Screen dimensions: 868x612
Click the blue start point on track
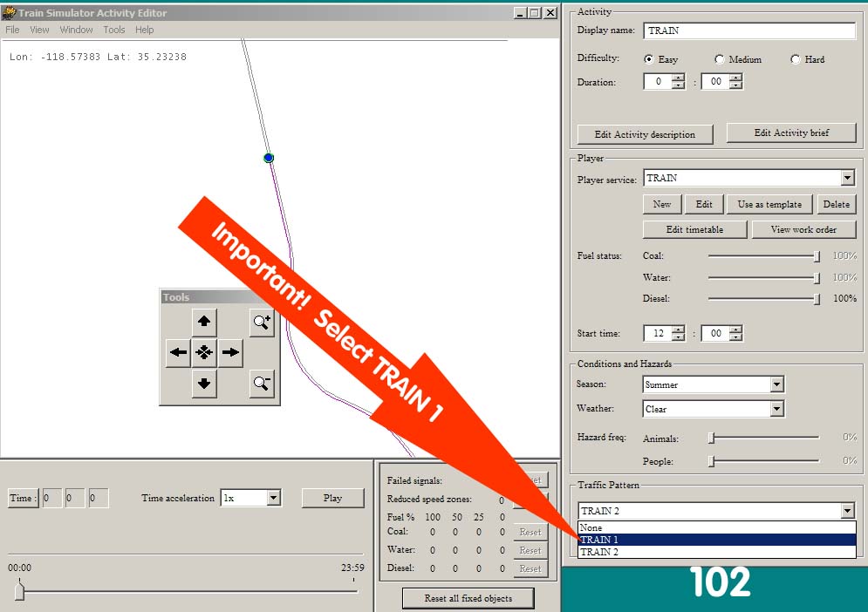pyautogui.click(x=269, y=159)
